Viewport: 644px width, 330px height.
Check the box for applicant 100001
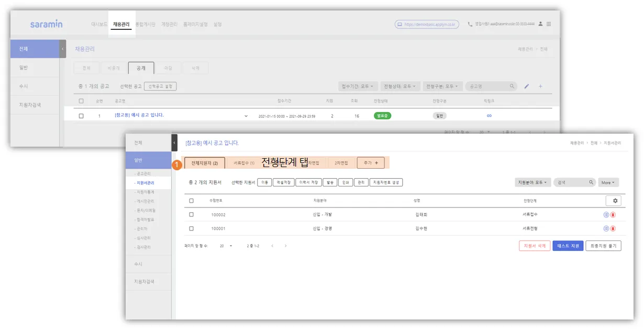click(x=191, y=228)
